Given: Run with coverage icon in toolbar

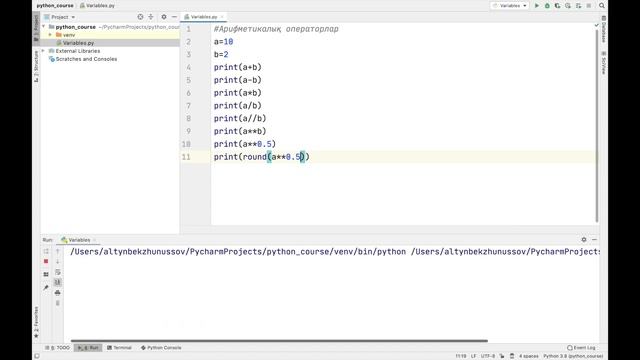Looking at the screenshot, I should tap(558, 6).
